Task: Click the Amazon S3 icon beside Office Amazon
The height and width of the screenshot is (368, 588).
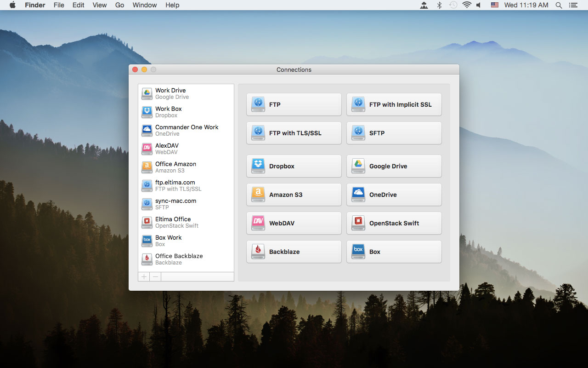Action: click(147, 167)
